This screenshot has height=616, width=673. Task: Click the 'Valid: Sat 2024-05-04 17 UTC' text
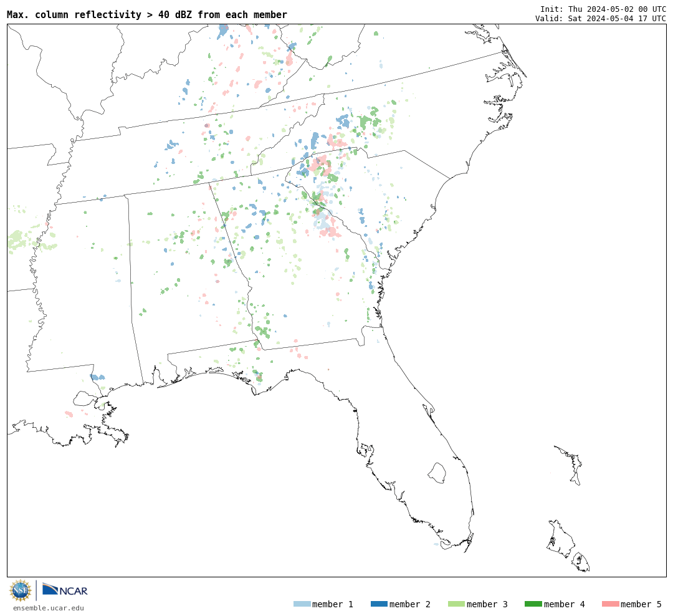coord(601,19)
